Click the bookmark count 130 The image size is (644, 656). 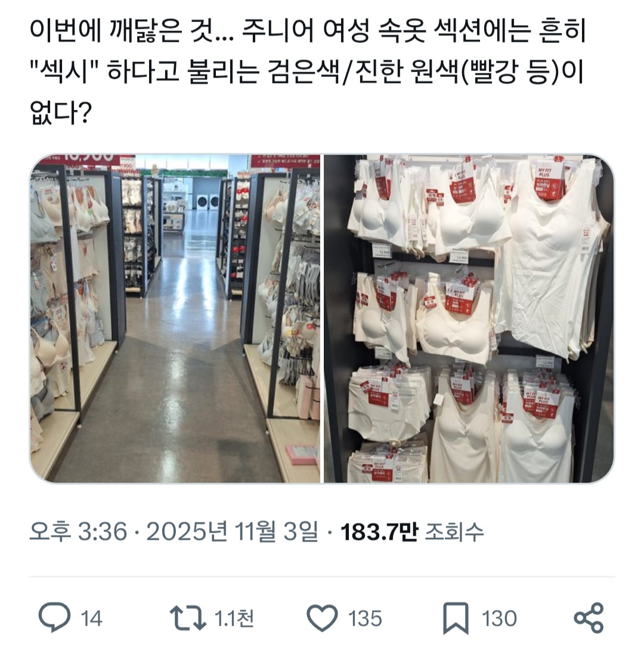[499, 618]
